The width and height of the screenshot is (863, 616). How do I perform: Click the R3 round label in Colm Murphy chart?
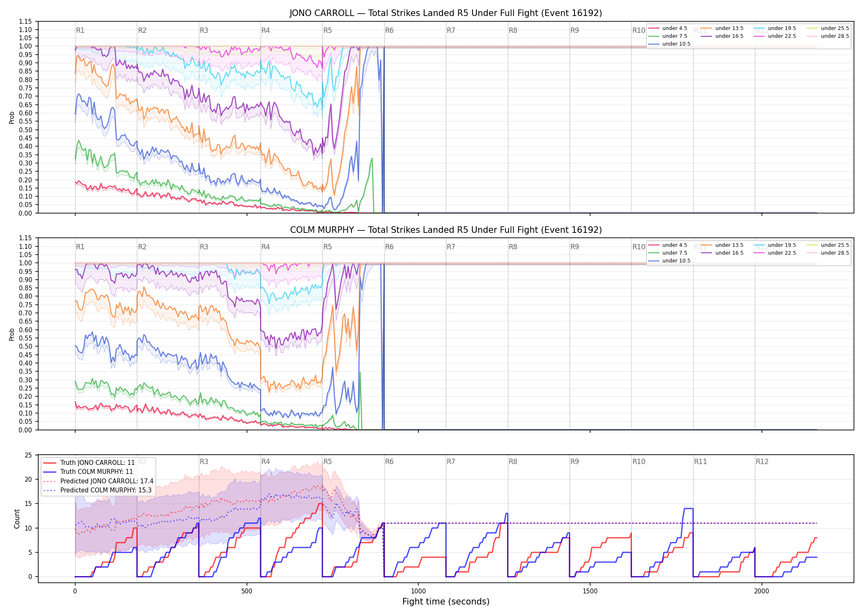pyautogui.click(x=204, y=247)
